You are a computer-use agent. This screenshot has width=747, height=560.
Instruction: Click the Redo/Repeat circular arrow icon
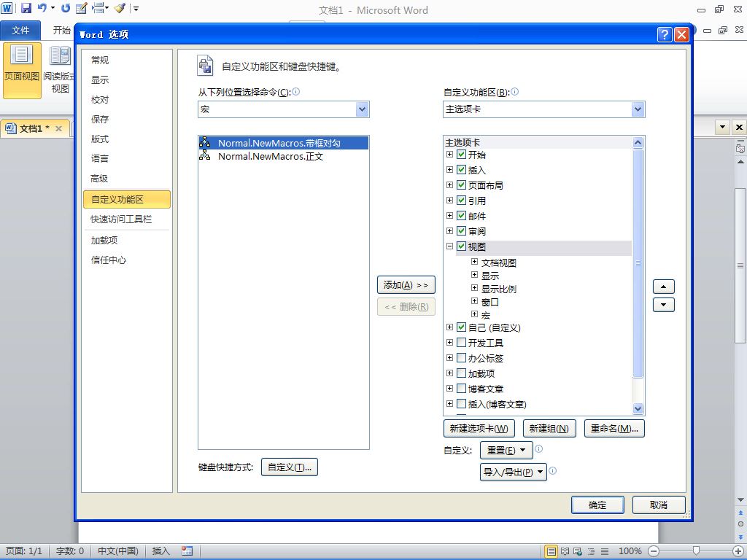tap(66, 8)
